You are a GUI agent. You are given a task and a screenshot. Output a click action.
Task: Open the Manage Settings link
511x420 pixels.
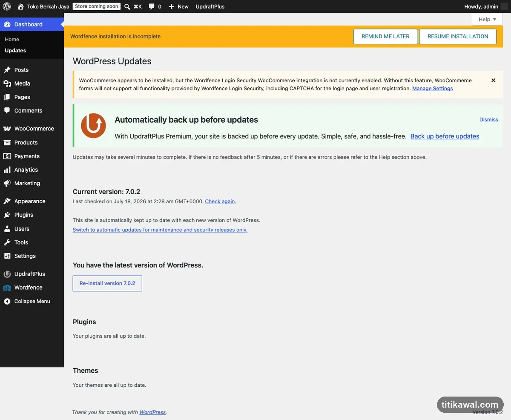pyautogui.click(x=433, y=89)
